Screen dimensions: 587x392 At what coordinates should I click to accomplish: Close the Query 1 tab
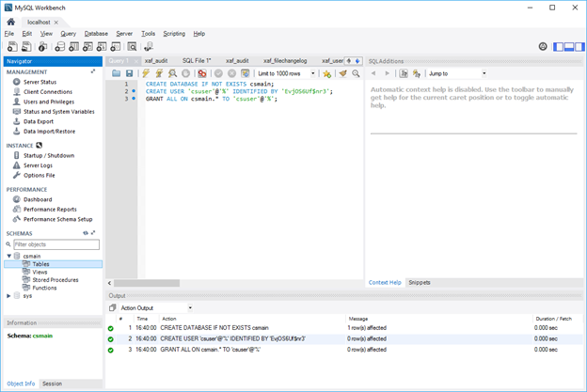[x=136, y=61]
